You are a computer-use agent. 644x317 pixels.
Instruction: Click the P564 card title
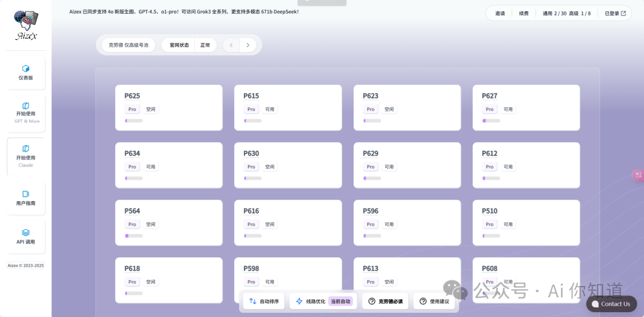(x=132, y=211)
